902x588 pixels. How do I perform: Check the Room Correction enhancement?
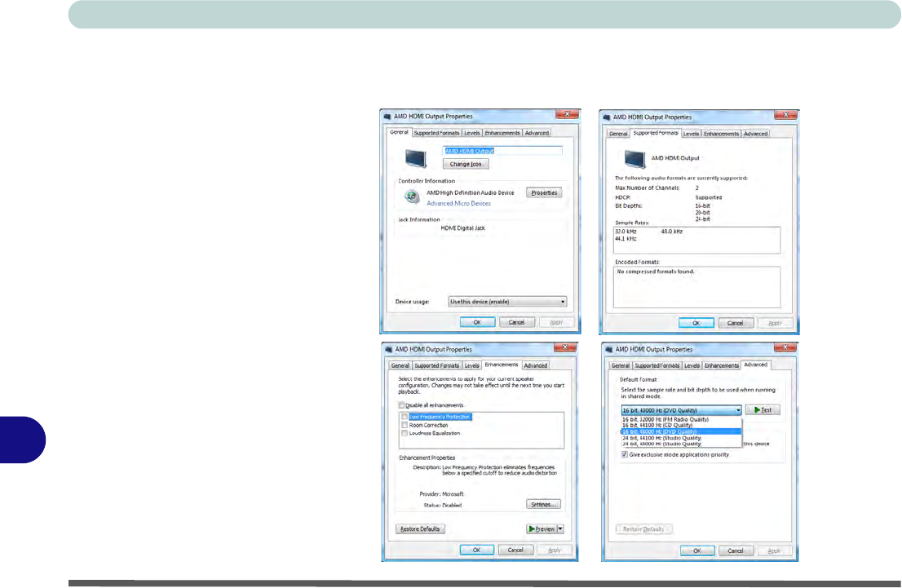click(x=405, y=425)
